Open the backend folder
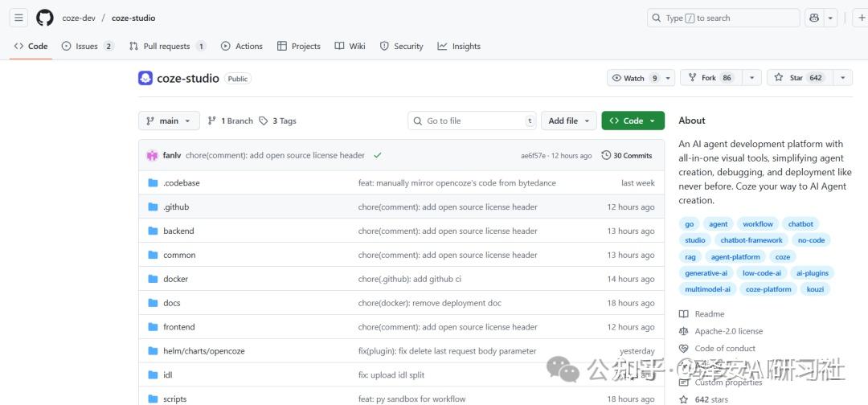Image resolution: width=868 pixels, height=405 pixels. (178, 231)
